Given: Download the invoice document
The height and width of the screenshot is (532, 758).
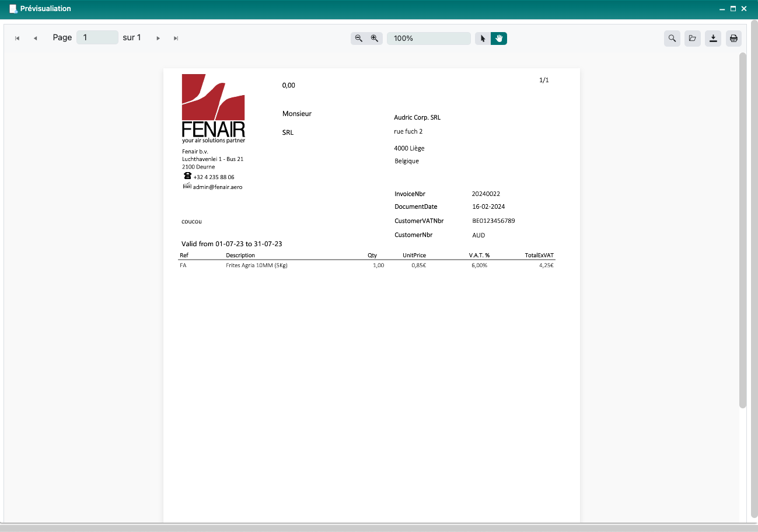Looking at the screenshot, I should pyautogui.click(x=713, y=38).
